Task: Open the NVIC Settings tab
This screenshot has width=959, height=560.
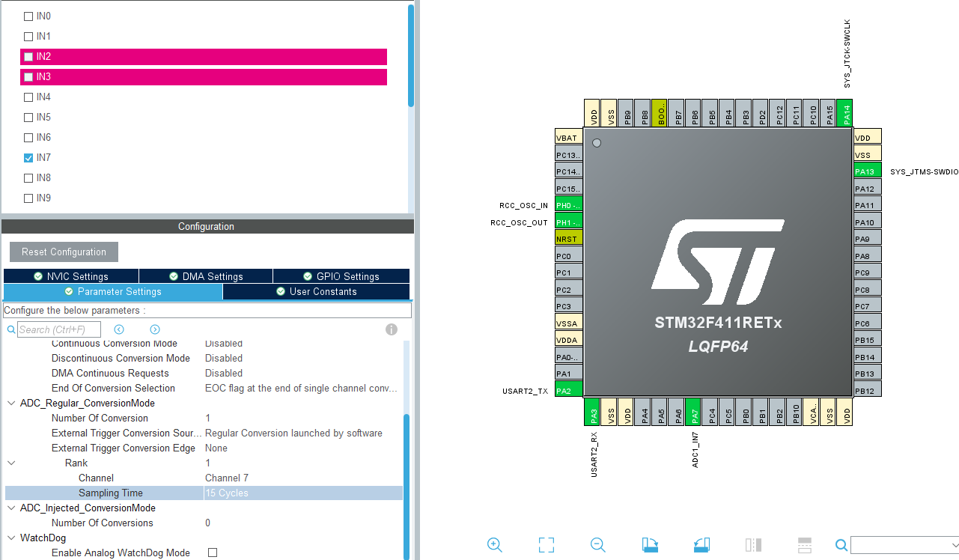Action: (71, 276)
